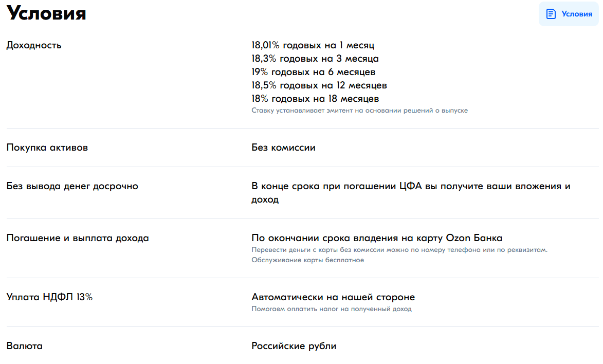This screenshot has width=603, height=364.
Task: Click the note about эмитент setting the rate
Action: click(x=359, y=111)
